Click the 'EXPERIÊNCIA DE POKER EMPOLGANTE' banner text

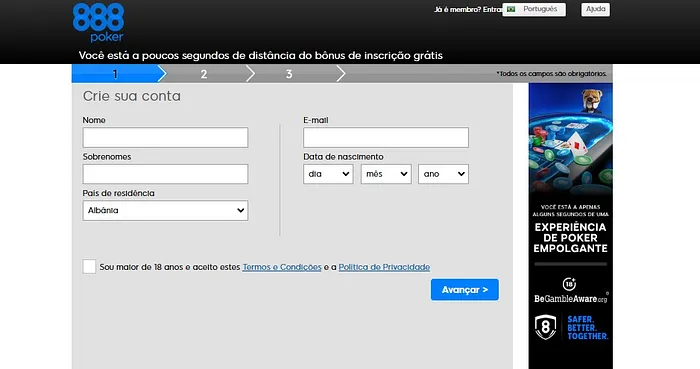tap(571, 238)
